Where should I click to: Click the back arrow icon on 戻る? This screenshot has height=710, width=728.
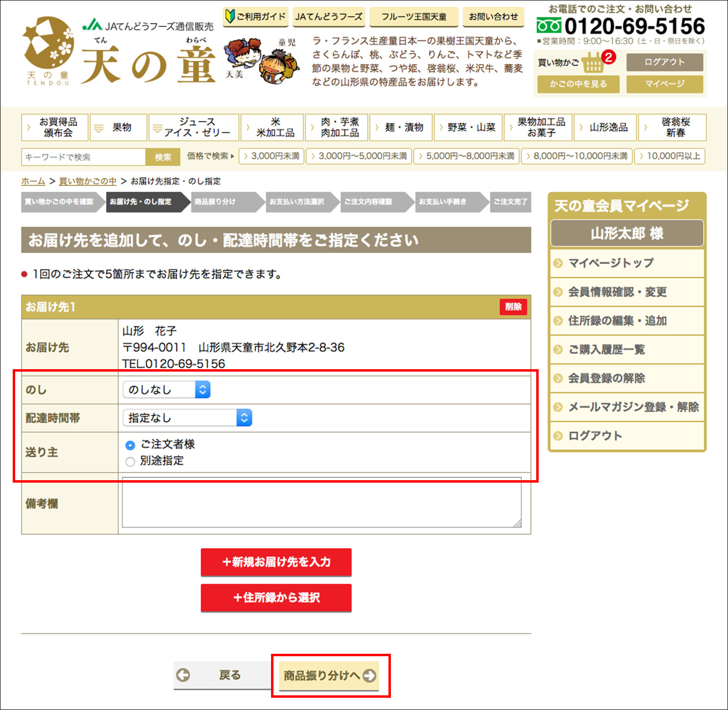click(183, 675)
